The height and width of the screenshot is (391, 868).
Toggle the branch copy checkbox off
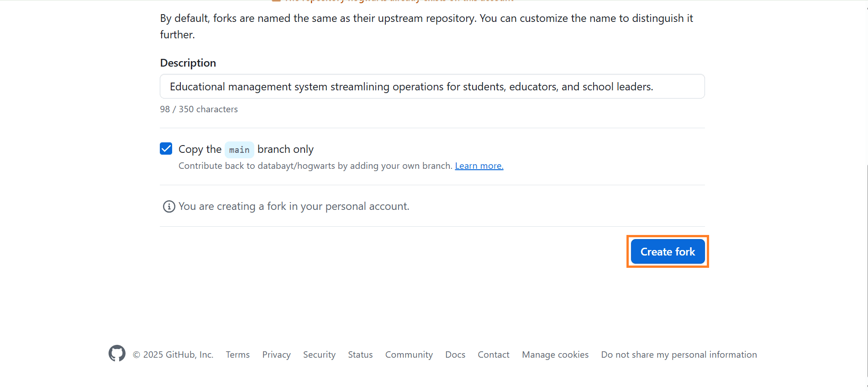tap(166, 148)
